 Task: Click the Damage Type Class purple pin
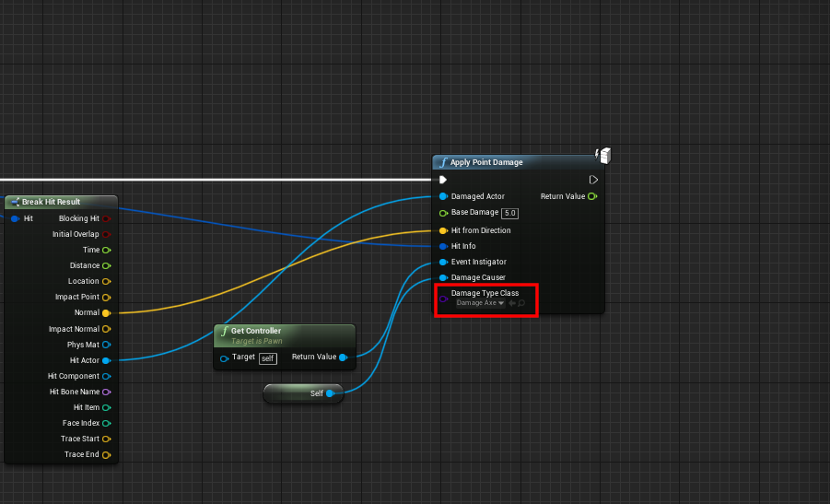tap(443, 299)
